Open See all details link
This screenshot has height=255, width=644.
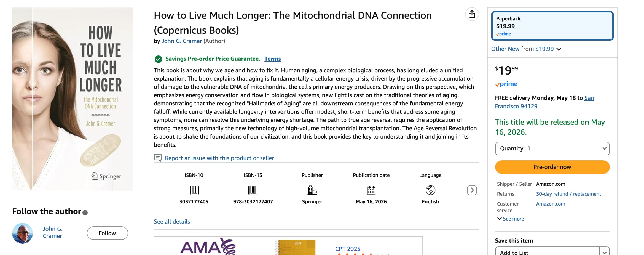point(172,221)
